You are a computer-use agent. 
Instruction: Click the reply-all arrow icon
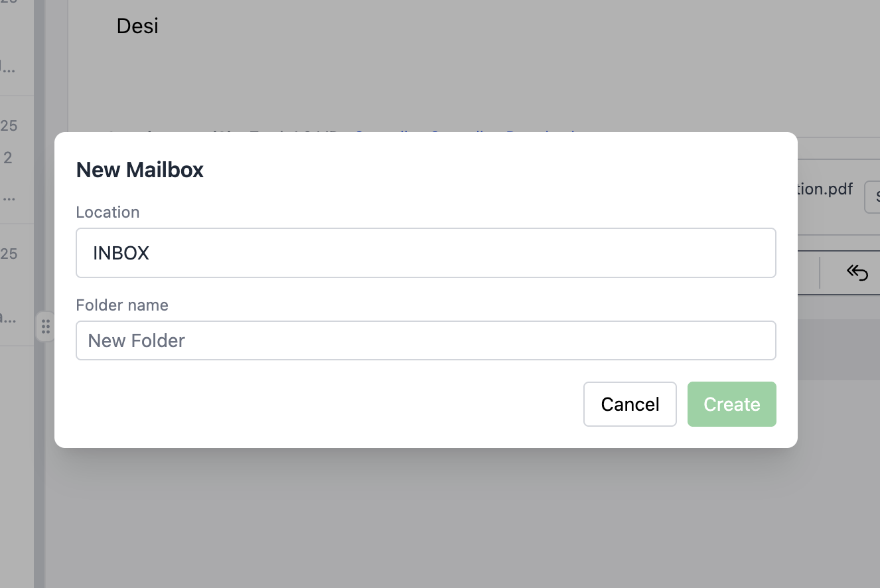(857, 272)
